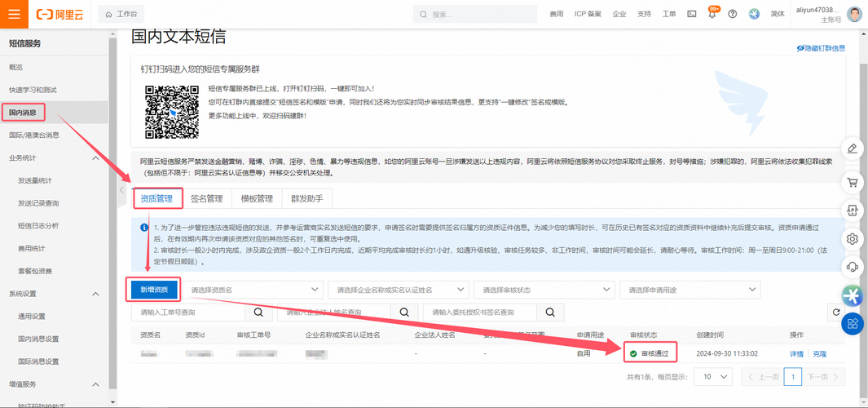This screenshot has width=868, height=408.
Task: Open the user avatar account menu
Action: coord(853,15)
